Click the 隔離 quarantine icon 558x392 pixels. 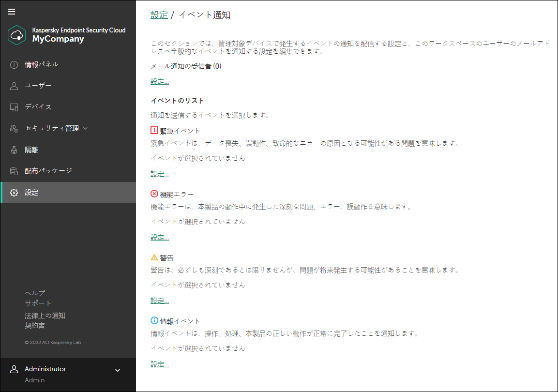[x=14, y=149]
